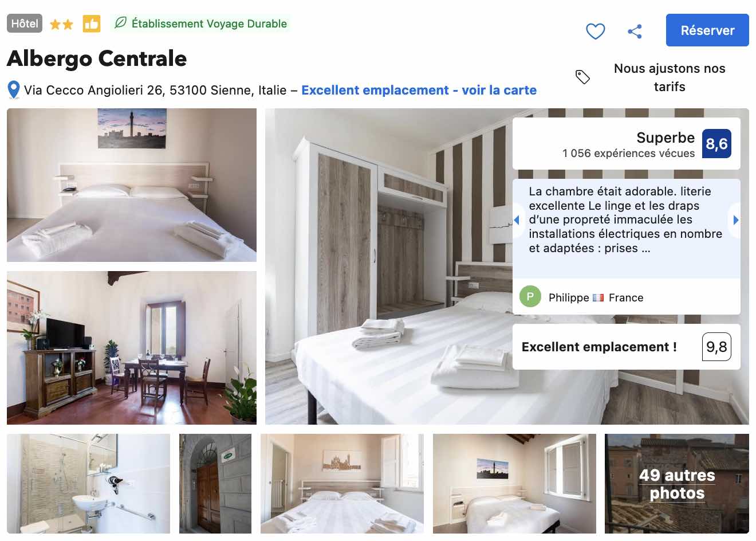Open the 8,6 review score badge
Viewport: 756px width, 541px height.
(716, 143)
